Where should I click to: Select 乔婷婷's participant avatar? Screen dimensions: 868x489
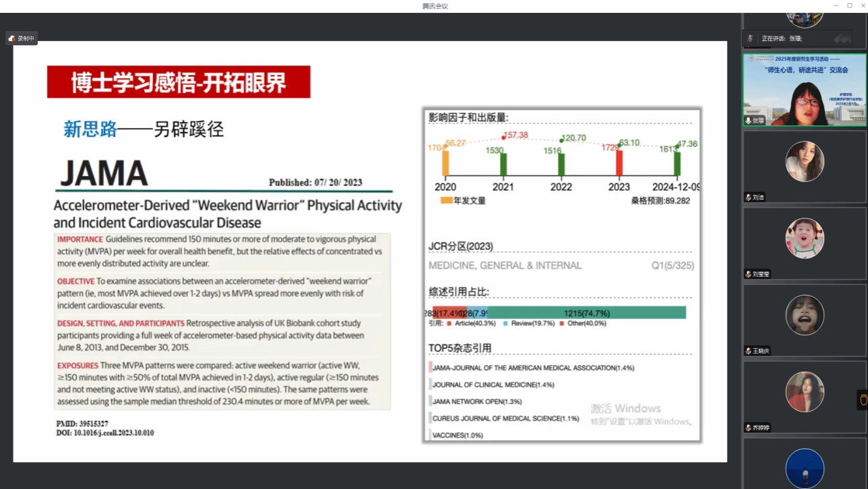tap(805, 392)
